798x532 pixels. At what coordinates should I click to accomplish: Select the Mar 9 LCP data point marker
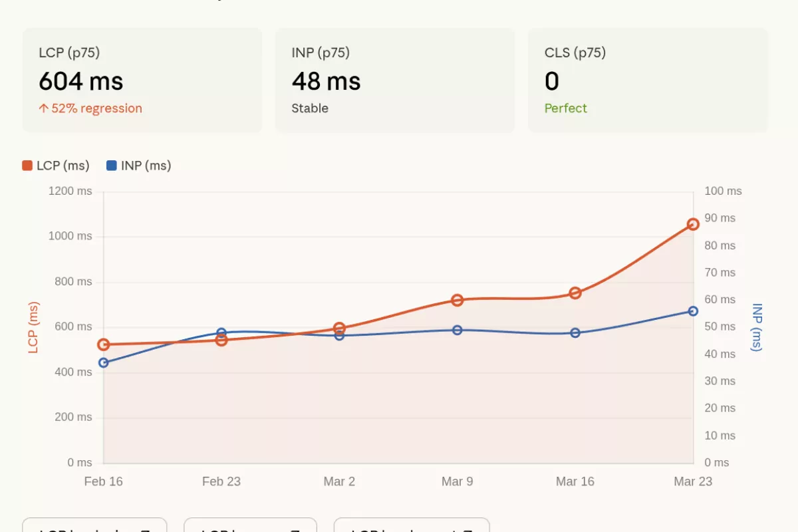(x=457, y=299)
